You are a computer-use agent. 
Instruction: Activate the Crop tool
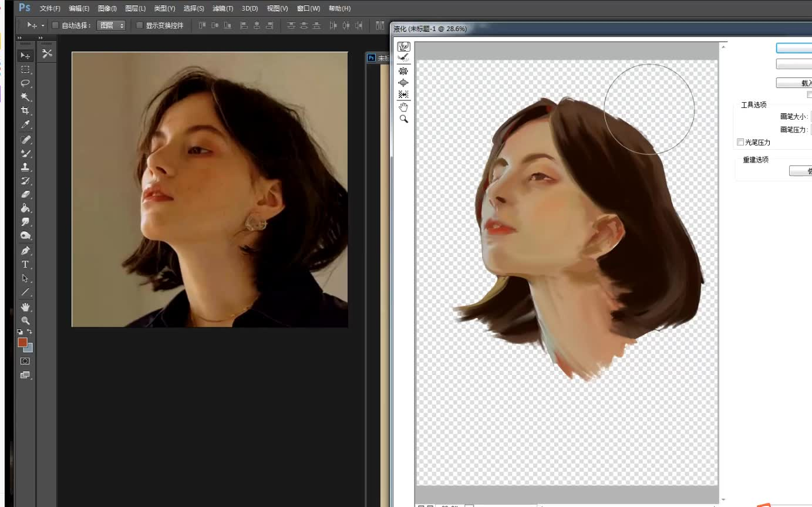click(x=25, y=110)
